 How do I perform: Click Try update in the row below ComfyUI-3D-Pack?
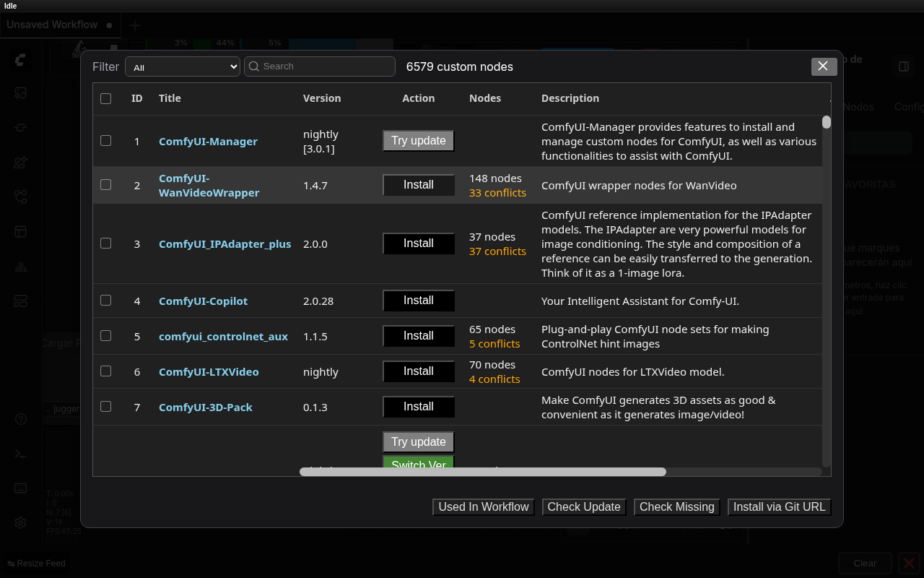pos(419,442)
